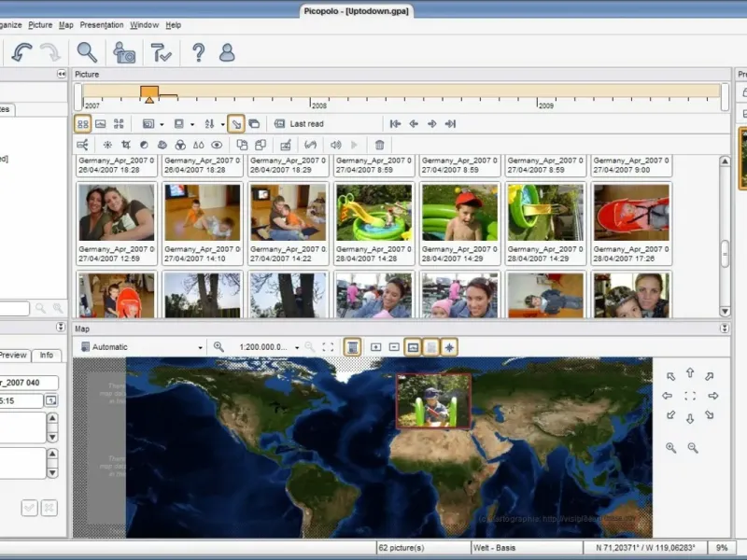Image resolution: width=747 pixels, height=560 pixels.
Task: Open the search magnifier tool
Action: click(x=87, y=52)
